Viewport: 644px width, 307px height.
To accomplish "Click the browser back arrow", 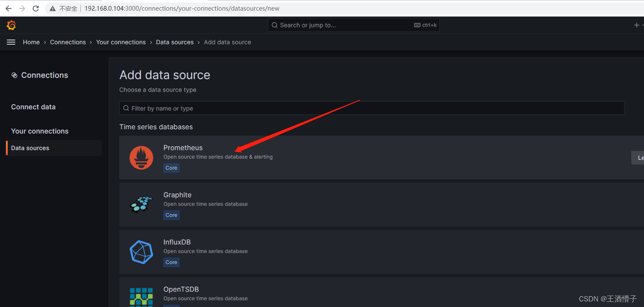I will (8, 9).
